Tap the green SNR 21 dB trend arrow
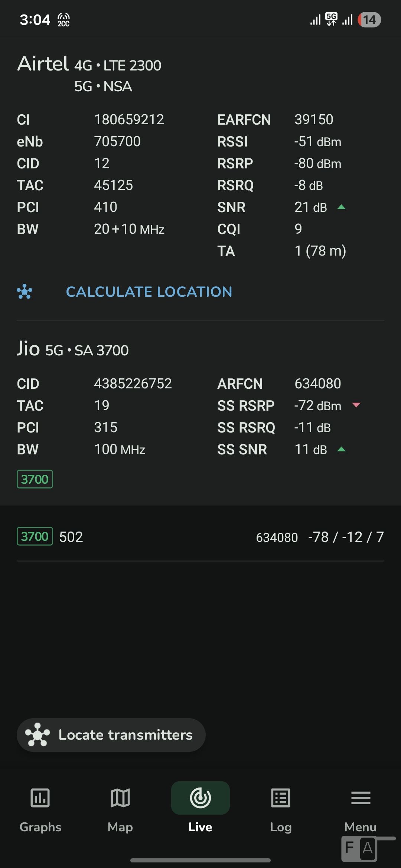401x868 pixels. click(x=341, y=207)
